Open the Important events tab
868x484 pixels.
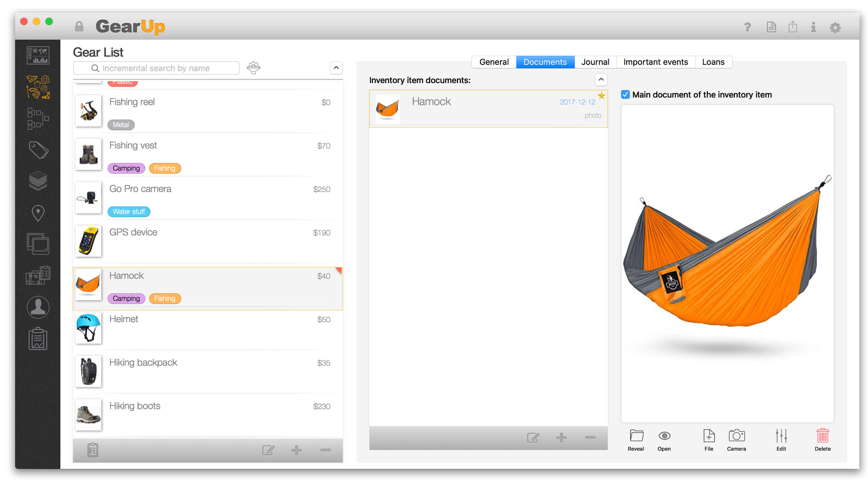(x=655, y=62)
